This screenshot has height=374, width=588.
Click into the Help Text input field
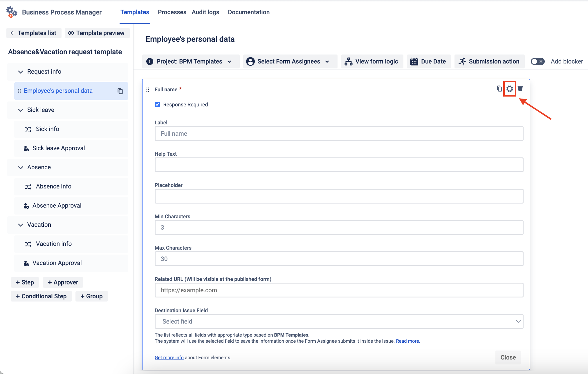click(x=339, y=165)
